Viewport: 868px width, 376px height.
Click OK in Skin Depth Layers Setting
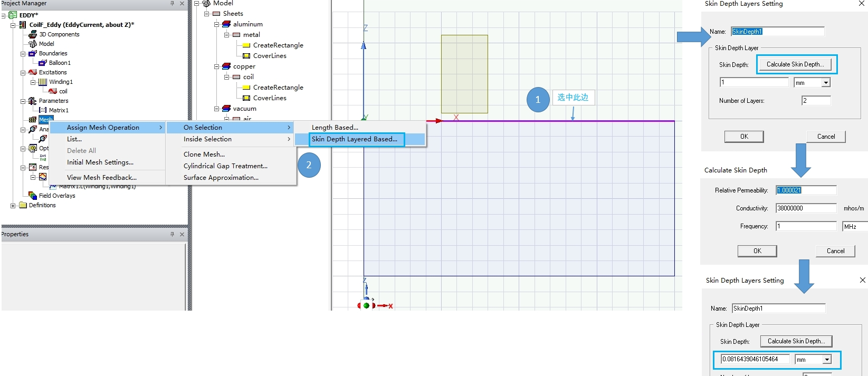point(744,137)
